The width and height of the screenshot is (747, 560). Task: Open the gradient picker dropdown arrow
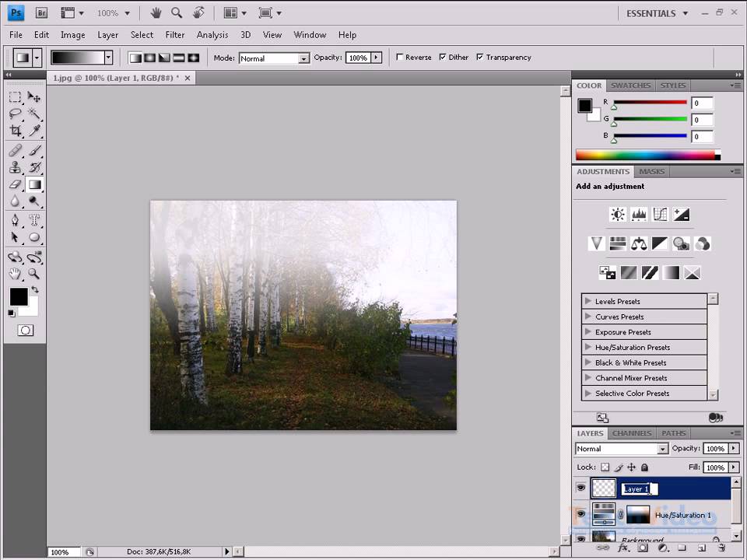click(109, 58)
